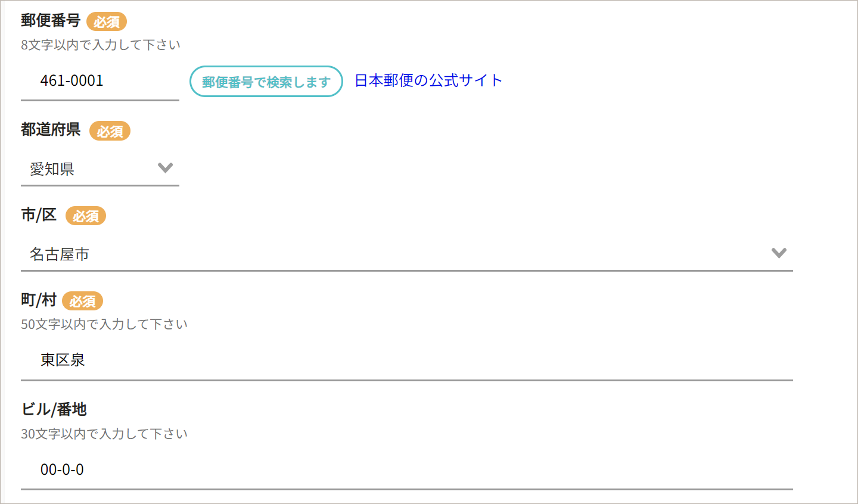
Task: Click the 都道府県 field label
Action: click(51, 129)
